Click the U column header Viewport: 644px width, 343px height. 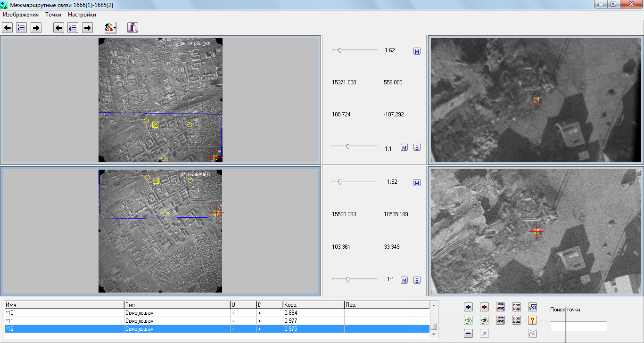(x=243, y=305)
